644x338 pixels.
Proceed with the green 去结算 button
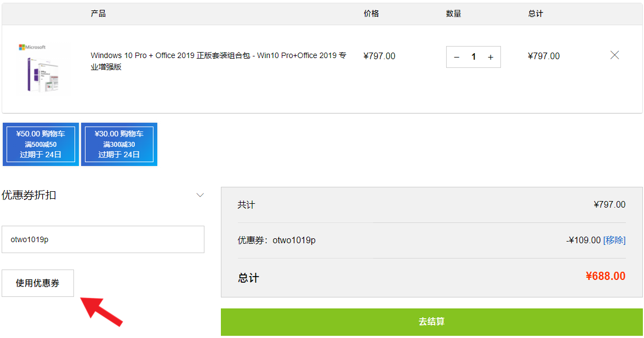pyautogui.click(x=431, y=322)
